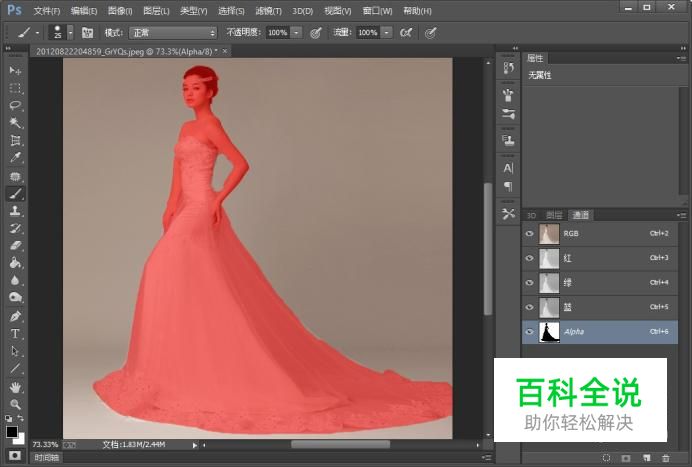Open the 不透明度 slider arrow
Viewport: 692px width, 467px height.
click(x=297, y=33)
